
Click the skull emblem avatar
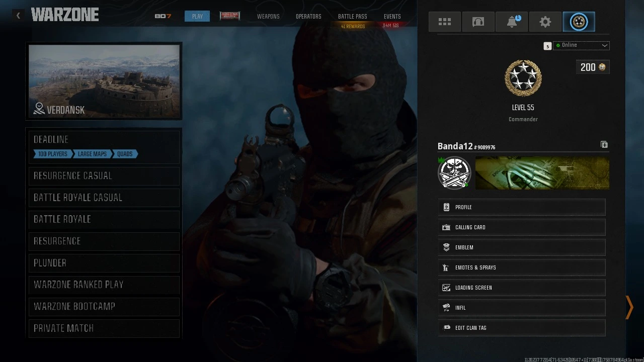tap(454, 173)
